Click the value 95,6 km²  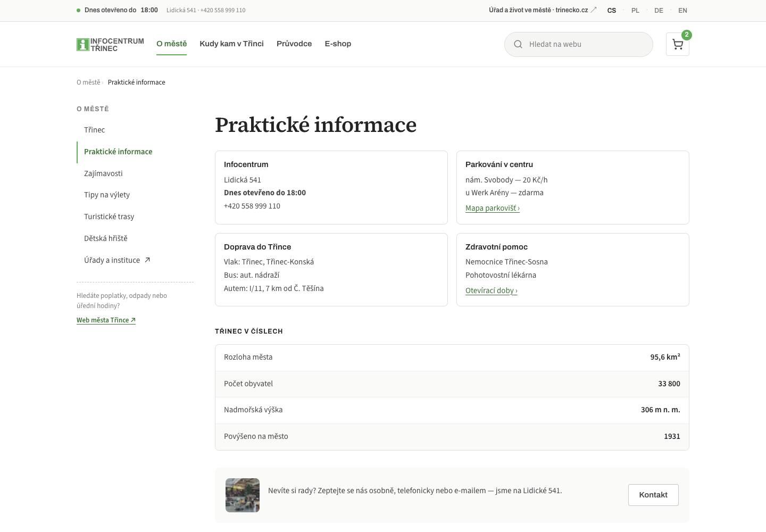[x=665, y=357]
